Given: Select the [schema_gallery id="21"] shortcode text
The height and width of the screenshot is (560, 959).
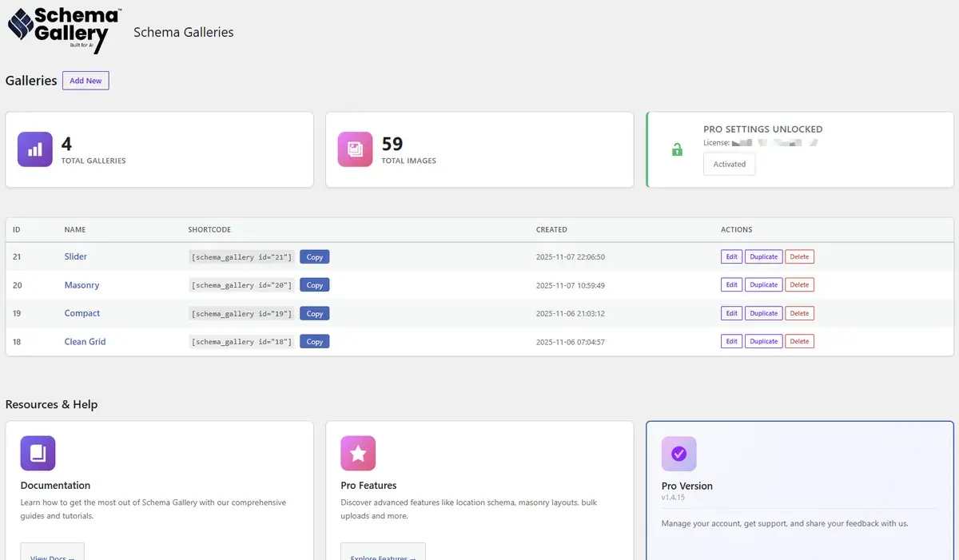Looking at the screenshot, I should [241, 257].
